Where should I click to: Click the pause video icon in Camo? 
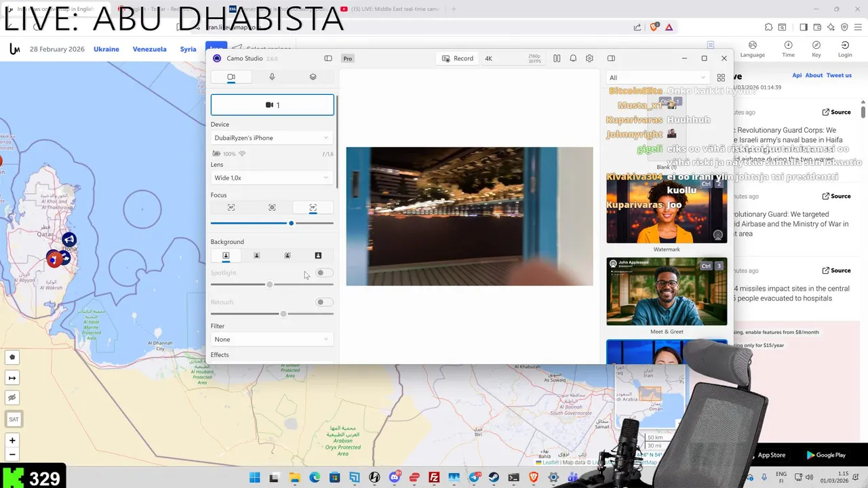pos(557,58)
